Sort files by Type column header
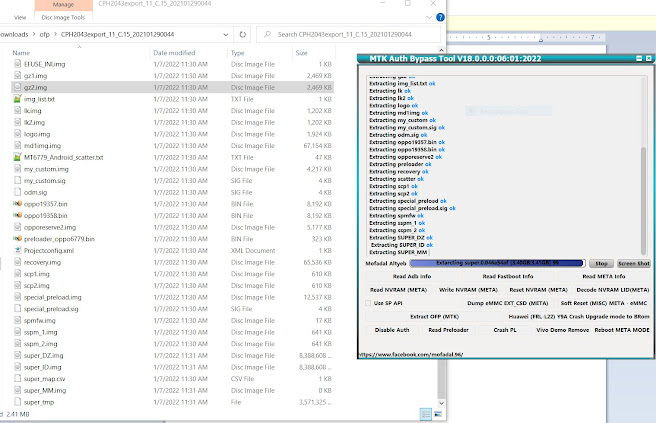 [238, 53]
